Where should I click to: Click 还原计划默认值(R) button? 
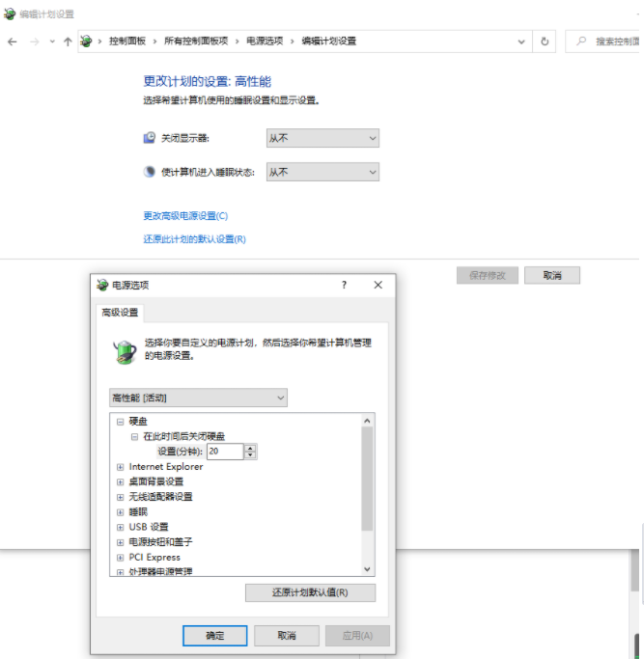tap(311, 592)
